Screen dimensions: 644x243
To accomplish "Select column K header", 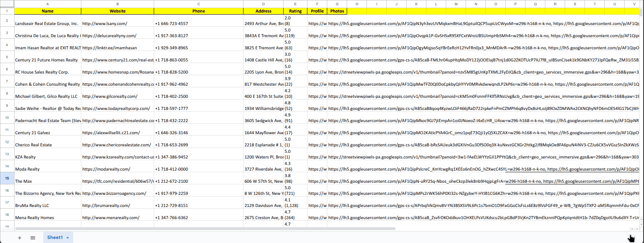I will [416, 4].
